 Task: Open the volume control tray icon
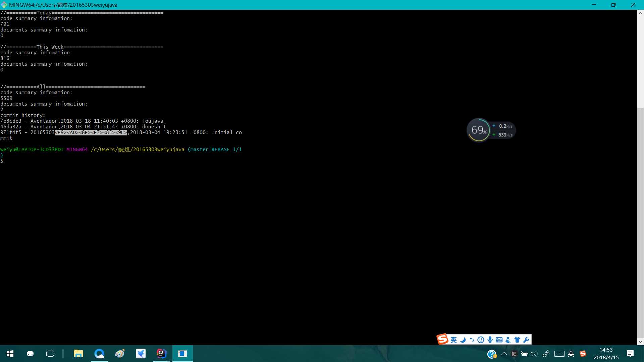(534, 354)
